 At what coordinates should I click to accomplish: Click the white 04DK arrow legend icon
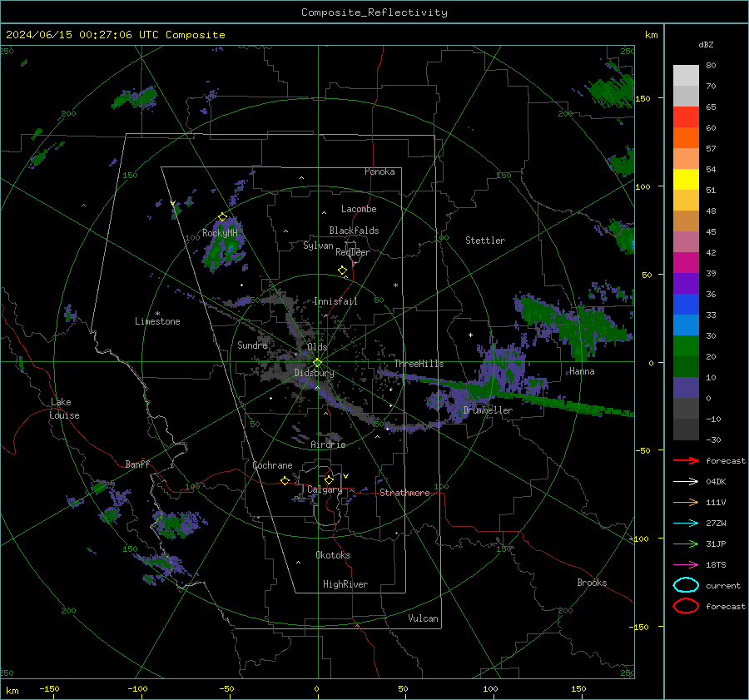686,482
